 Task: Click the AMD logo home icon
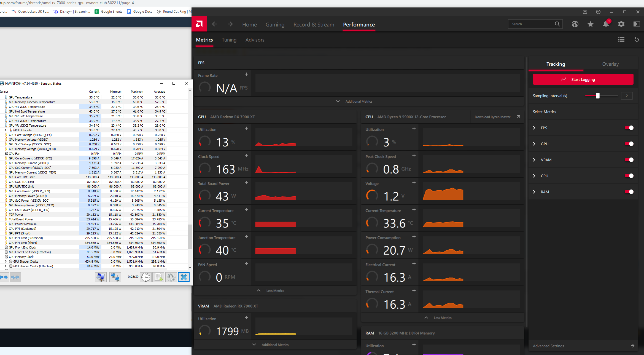[199, 24]
